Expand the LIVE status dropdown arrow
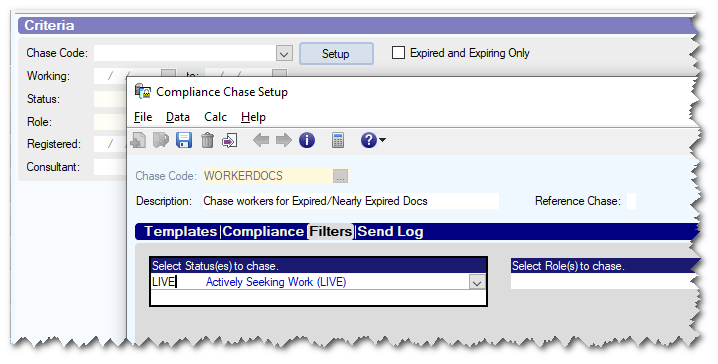 pos(477,283)
